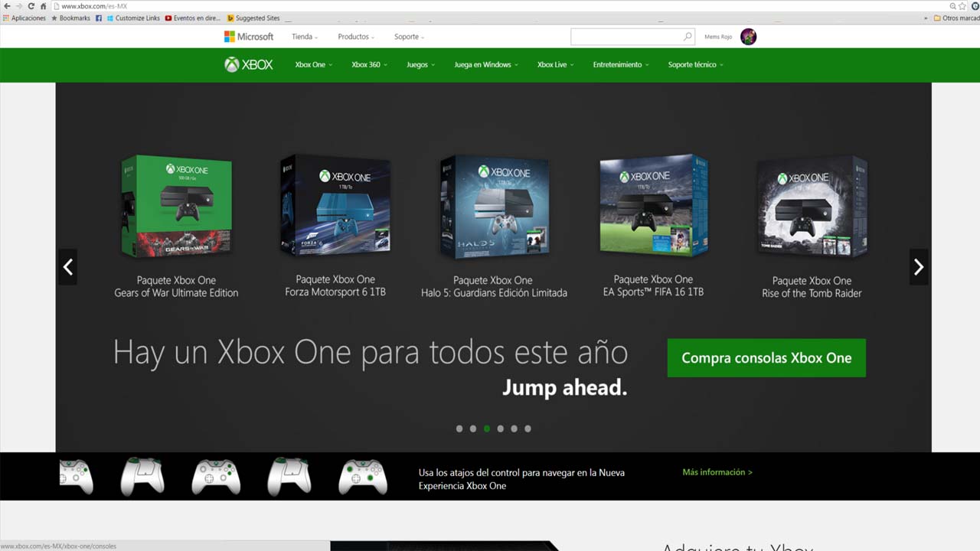Open the Facebook bookmark icon
980x551 pixels.
(x=99, y=18)
